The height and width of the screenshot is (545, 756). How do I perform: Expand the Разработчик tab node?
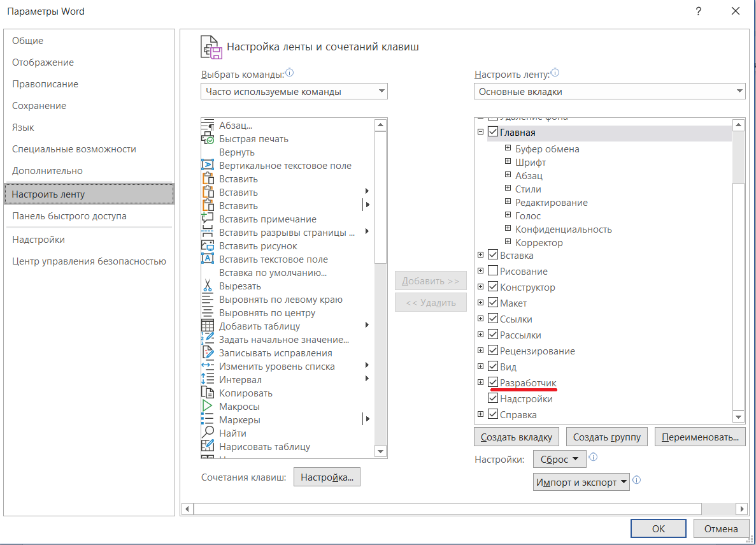pyautogui.click(x=480, y=382)
